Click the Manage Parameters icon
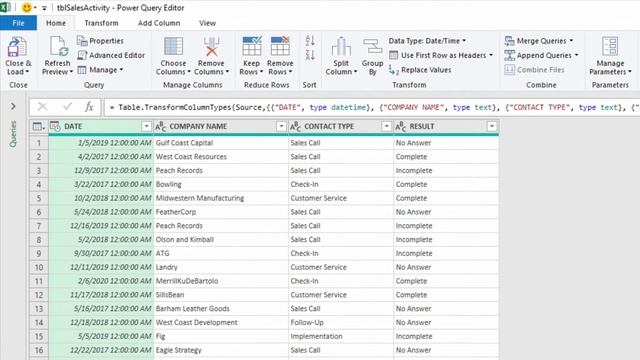Image resolution: width=640 pixels, height=360 pixels. click(610, 46)
